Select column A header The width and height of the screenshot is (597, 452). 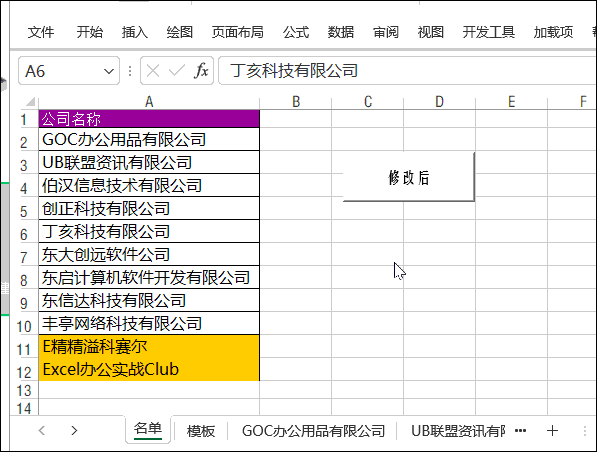(x=149, y=102)
